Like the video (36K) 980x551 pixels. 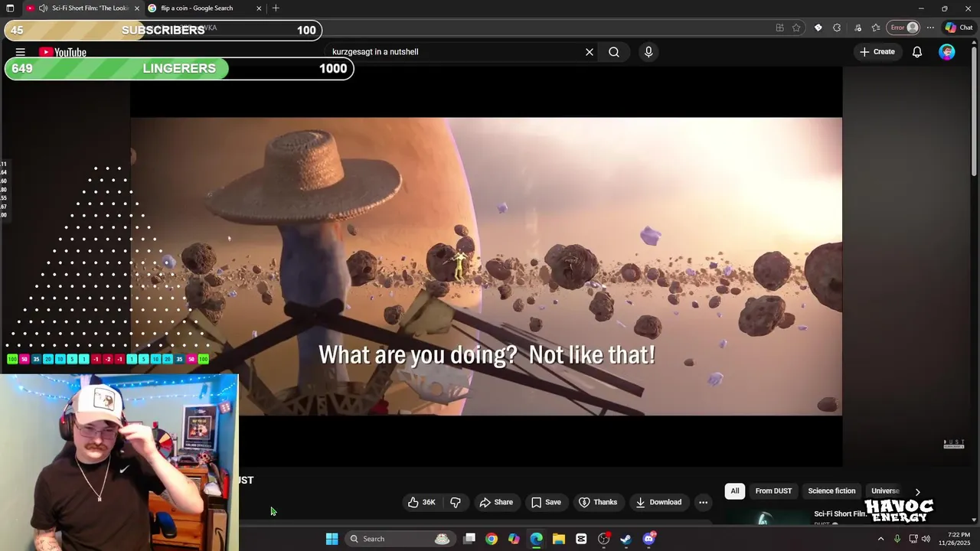pos(422,502)
